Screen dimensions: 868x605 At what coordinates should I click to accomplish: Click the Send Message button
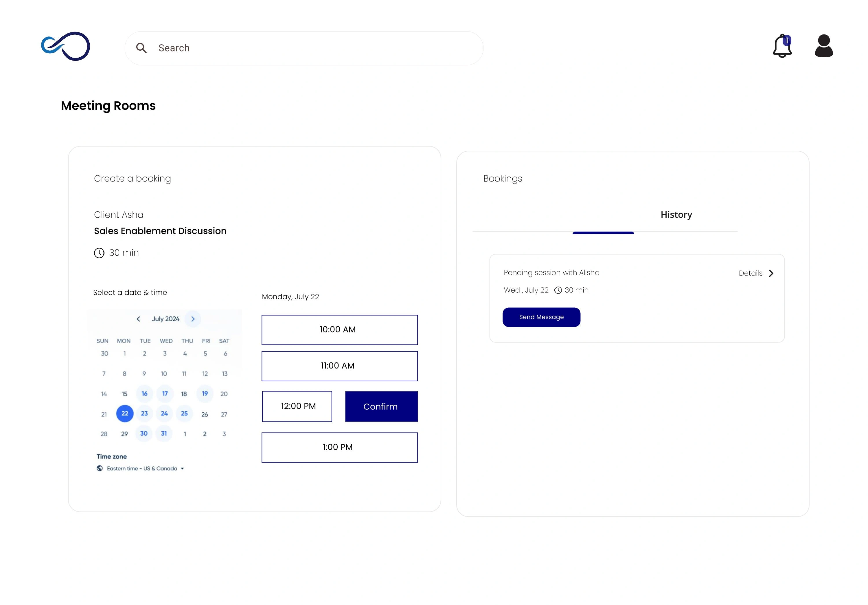point(541,317)
